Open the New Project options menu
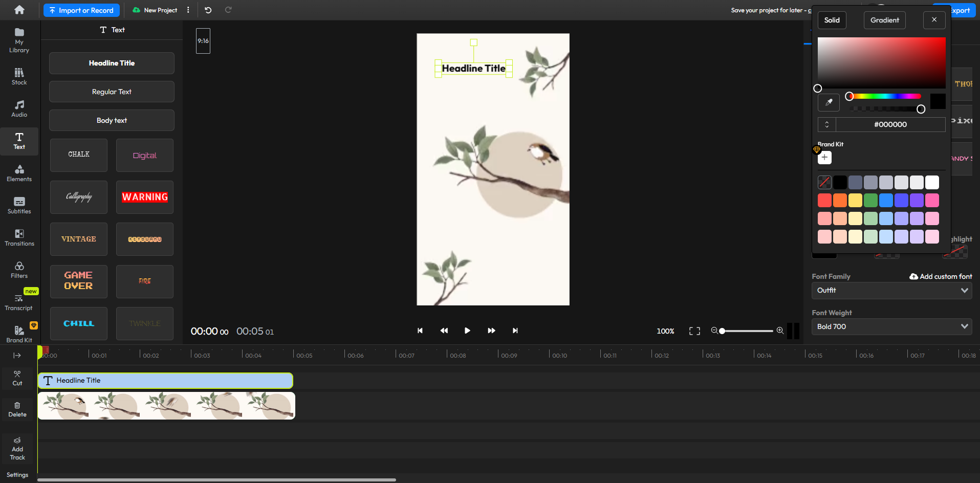 [x=188, y=10]
